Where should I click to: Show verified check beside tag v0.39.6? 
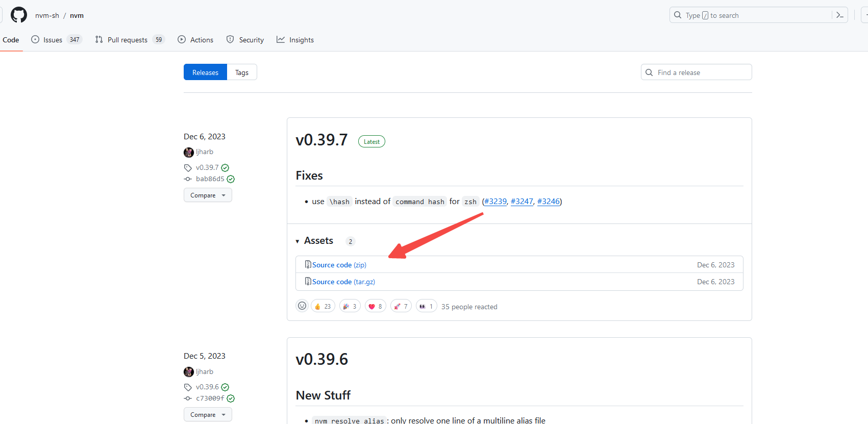pos(226,387)
